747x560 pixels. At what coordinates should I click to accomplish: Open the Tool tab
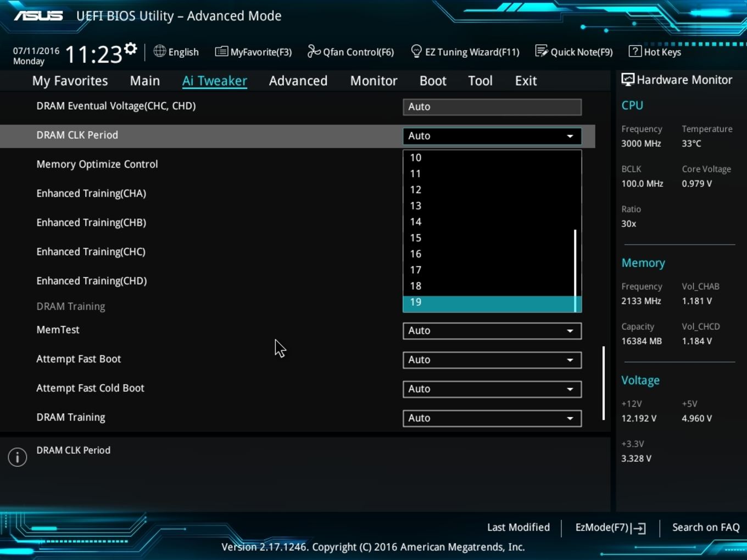(x=480, y=81)
